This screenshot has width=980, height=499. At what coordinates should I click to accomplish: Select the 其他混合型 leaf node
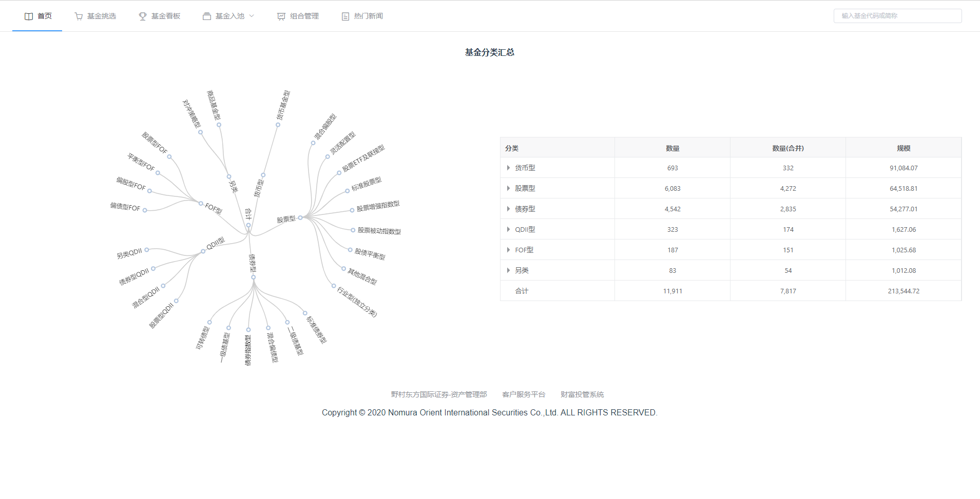point(344,268)
